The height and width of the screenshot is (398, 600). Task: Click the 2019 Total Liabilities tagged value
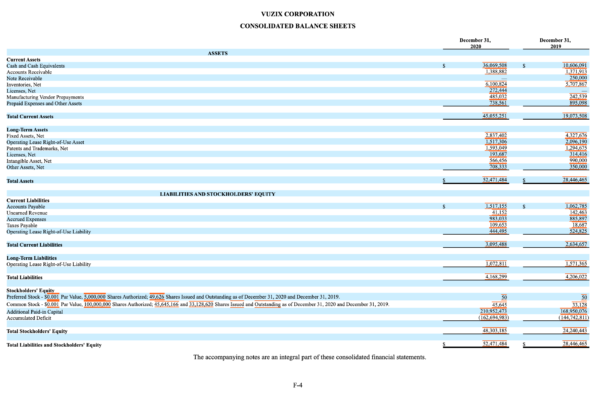click(x=576, y=277)
